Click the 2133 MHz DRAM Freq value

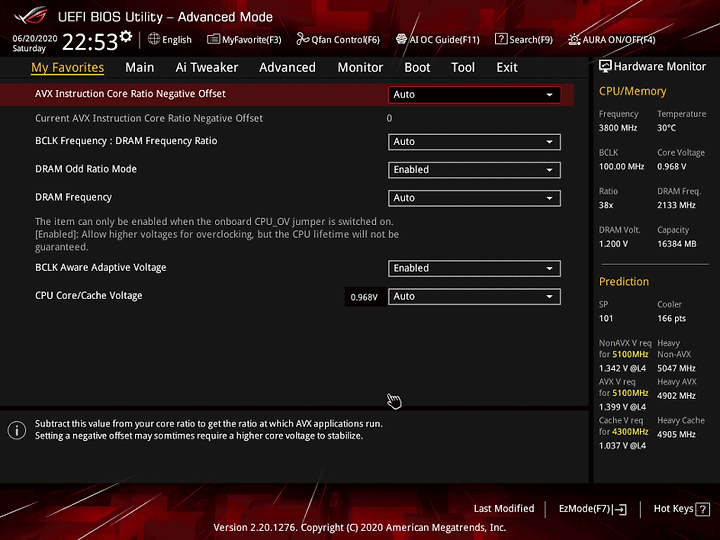[676, 205]
